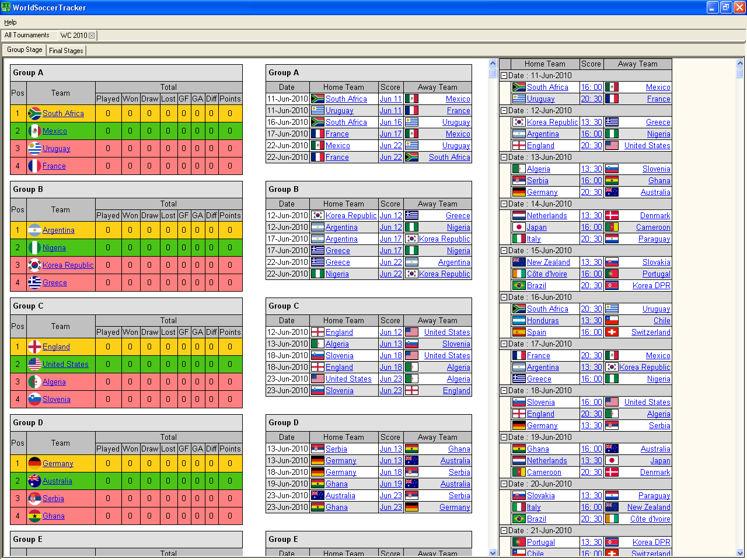Click middle pane vertical scrollbar down arrow
The image size is (747, 560).
pyautogui.click(x=493, y=553)
